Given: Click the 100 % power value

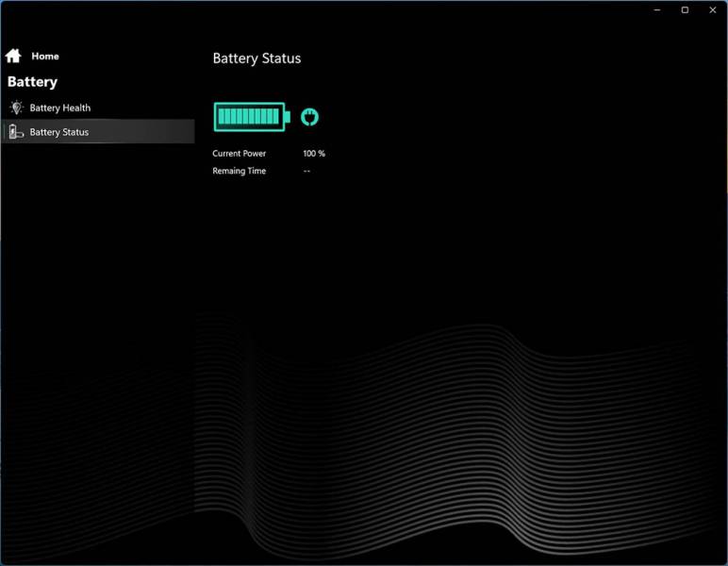Looking at the screenshot, I should pos(314,154).
